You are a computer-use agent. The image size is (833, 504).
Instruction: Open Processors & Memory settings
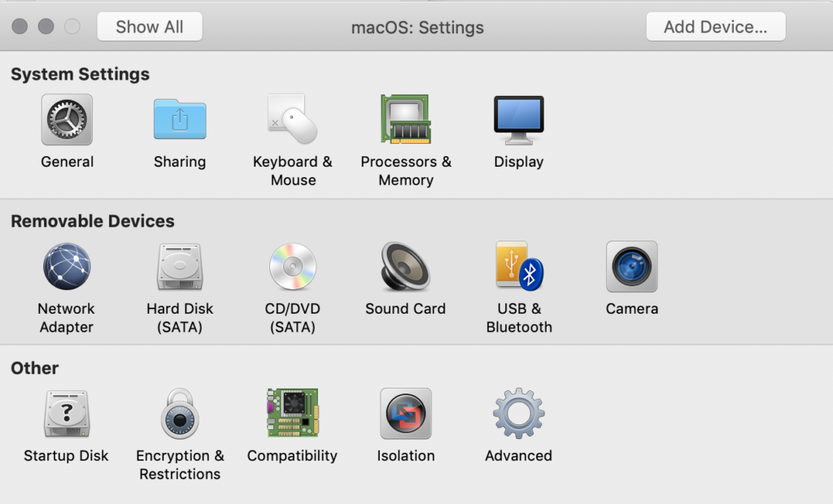[x=405, y=120]
